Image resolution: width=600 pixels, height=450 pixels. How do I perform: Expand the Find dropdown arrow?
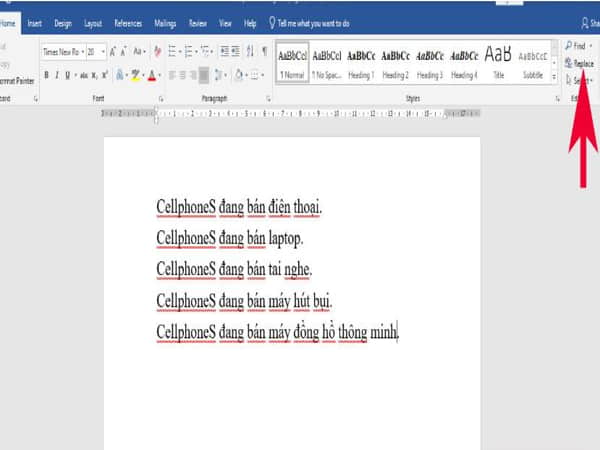[x=591, y=46]
